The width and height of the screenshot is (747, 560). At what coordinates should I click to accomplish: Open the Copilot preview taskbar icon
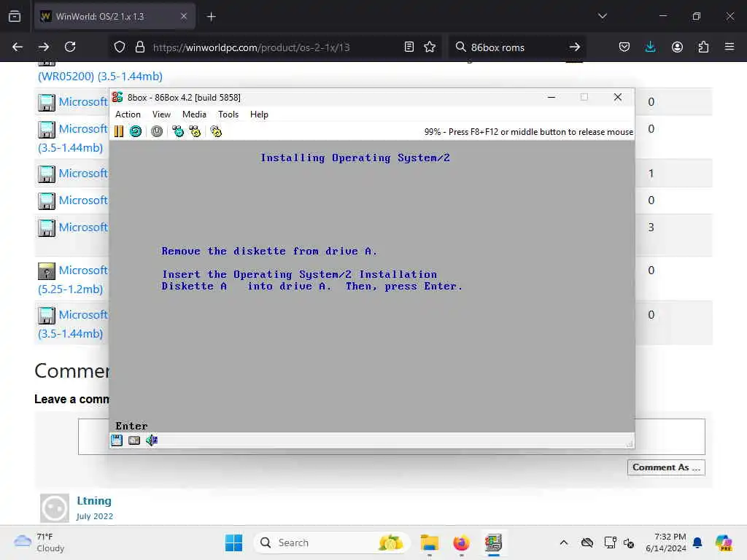[724, 542]
